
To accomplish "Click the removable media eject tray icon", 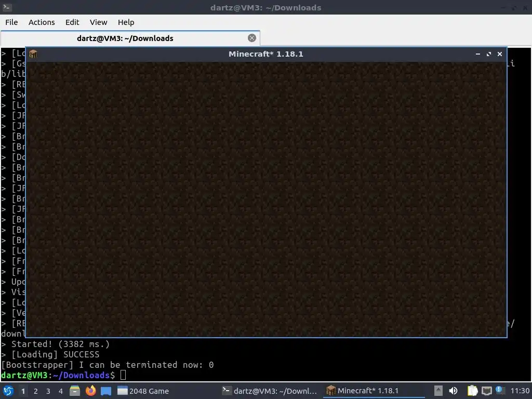I will (438, 391).
